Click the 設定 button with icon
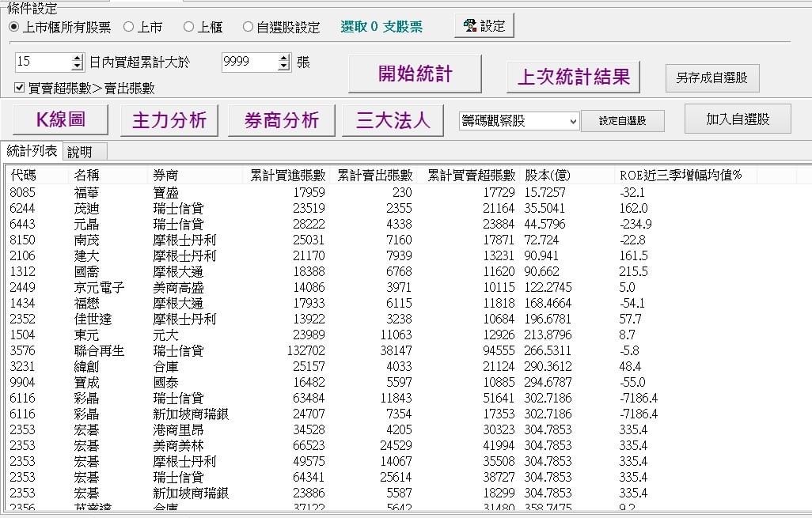The height and width of the screenshot is (518, 812). click(x=484, y=25)
